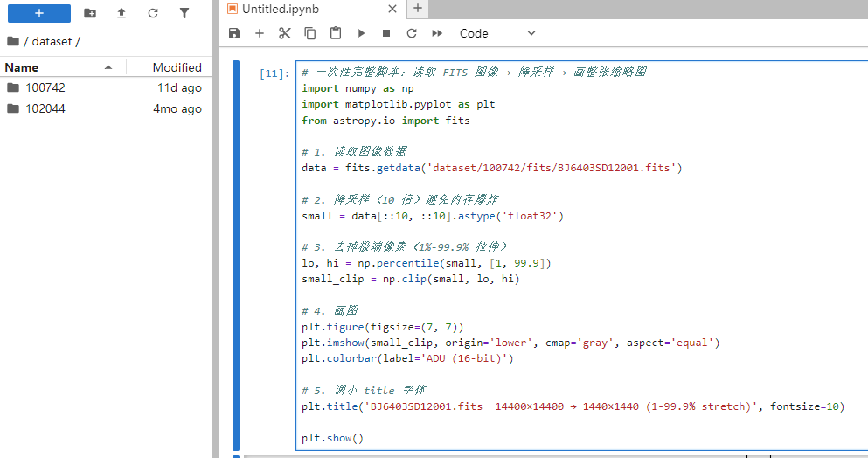The image size is (868, 458).
Task: Close the Untitled.ipynb tab
Action: click(392, 9)
